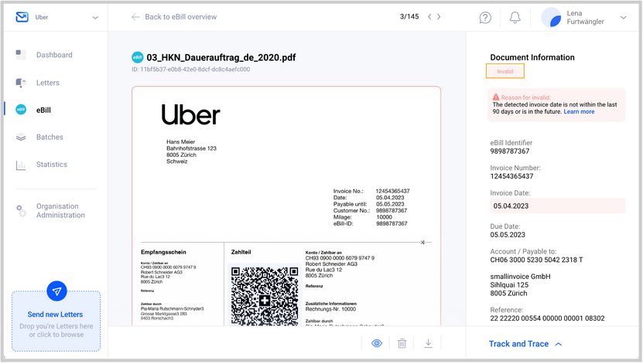Screen dimensions: 643x364
Task: Click the Uber logo in the invoice preview
Action: point(190,114)
